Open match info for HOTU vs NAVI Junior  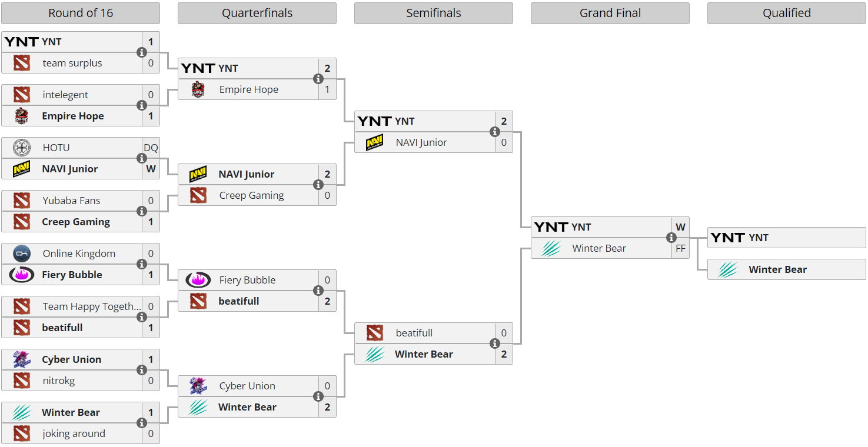point(142,158)
